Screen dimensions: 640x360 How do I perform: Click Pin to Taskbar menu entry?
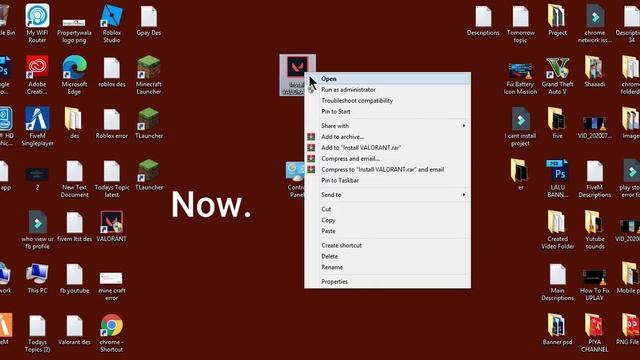point(387,180)
